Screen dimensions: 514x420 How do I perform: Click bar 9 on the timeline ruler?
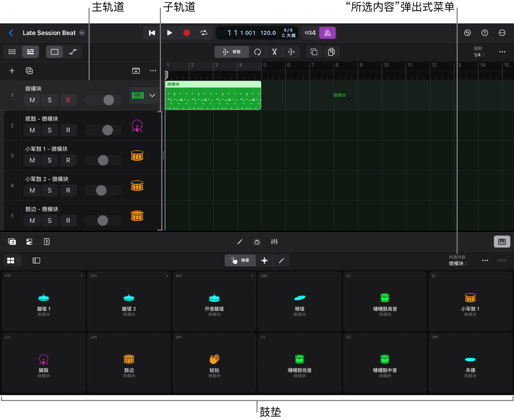[x=361, y=65]
